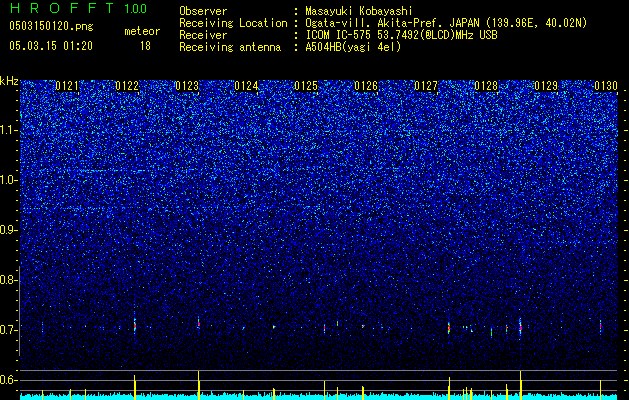Click the date stamp 05.03.15 01:20
The width and height of the screenshot is (629, 400).
pos(51,46)
